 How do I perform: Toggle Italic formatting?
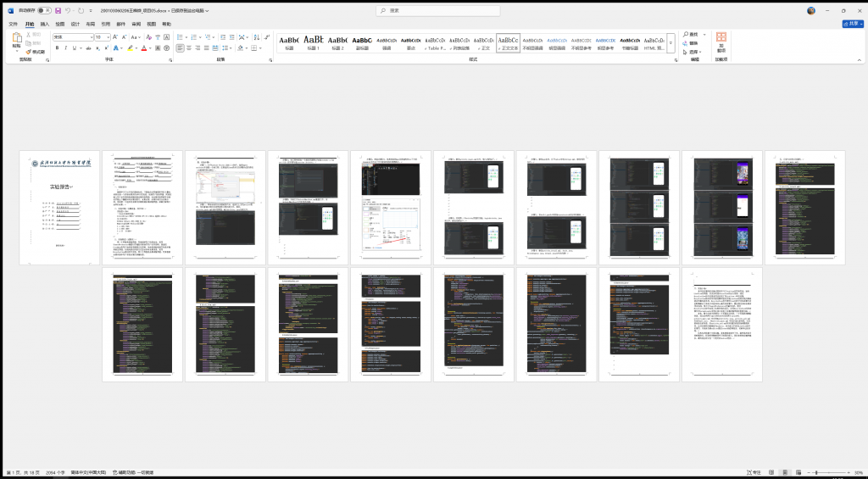point(64,48)
